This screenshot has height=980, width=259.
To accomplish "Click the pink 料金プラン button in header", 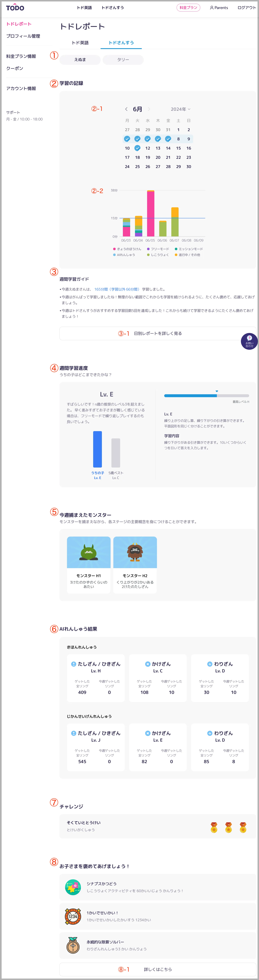I will tap(188, 8).
